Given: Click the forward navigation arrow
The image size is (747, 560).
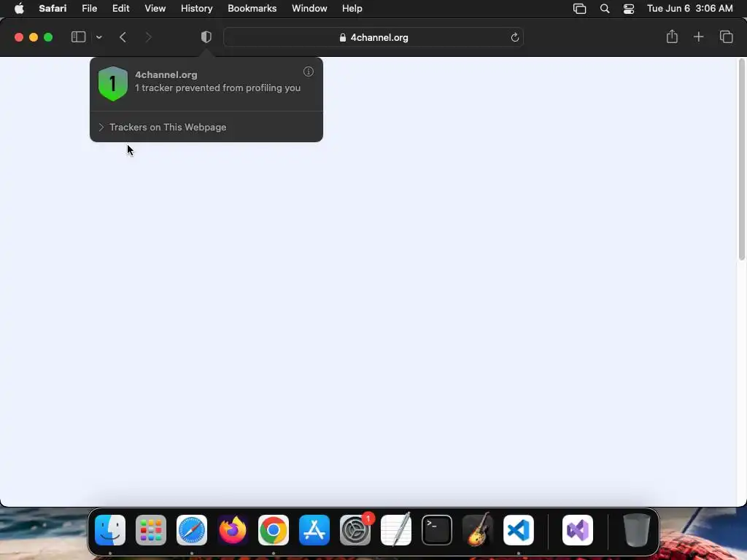Looking at the screenshot, I should click(148, 37).
